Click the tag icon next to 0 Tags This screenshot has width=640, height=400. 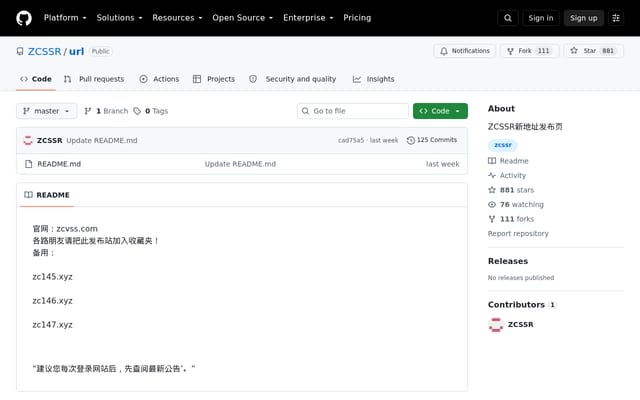(x=137, y=111)
